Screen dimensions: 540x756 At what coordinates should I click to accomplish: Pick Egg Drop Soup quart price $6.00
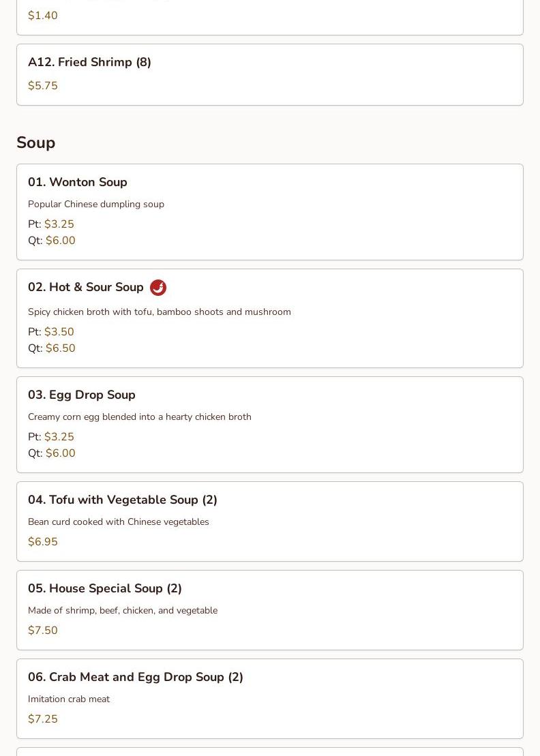pyautogui.click(x=61, y=453)
